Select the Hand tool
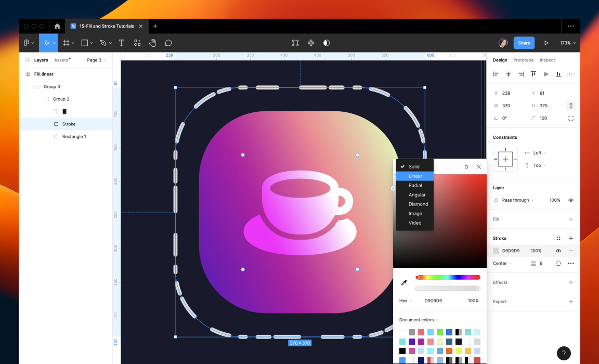The image size is (599, 364). (153, 43)
